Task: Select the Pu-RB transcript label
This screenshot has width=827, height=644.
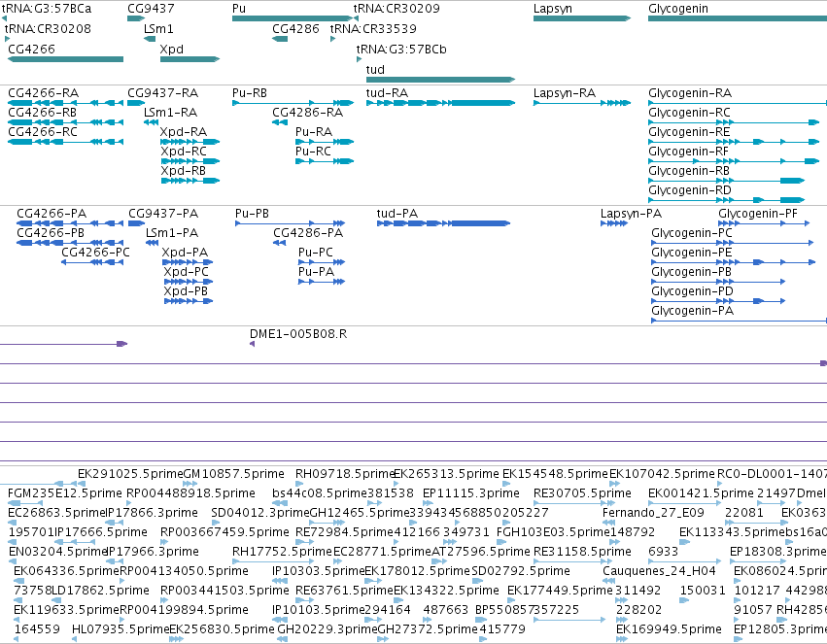Action: (250, 92)
